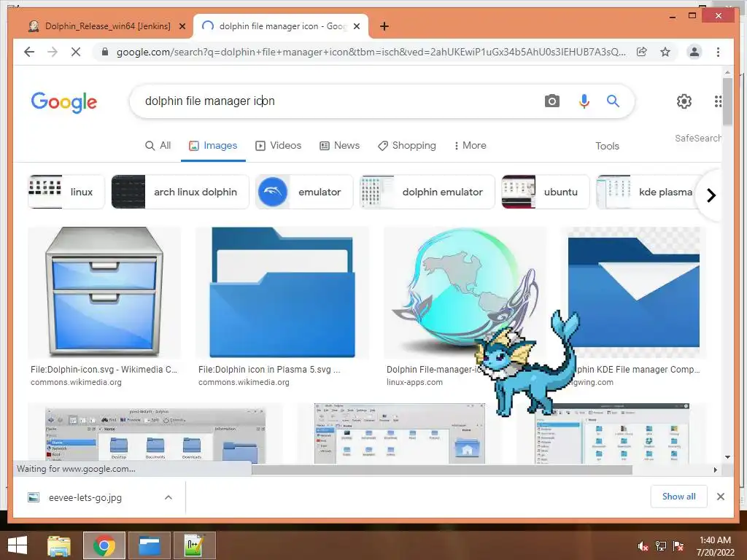Select the dolphin file manager icon tab
The width and height of the screenshot is (747, 560).
281,26
